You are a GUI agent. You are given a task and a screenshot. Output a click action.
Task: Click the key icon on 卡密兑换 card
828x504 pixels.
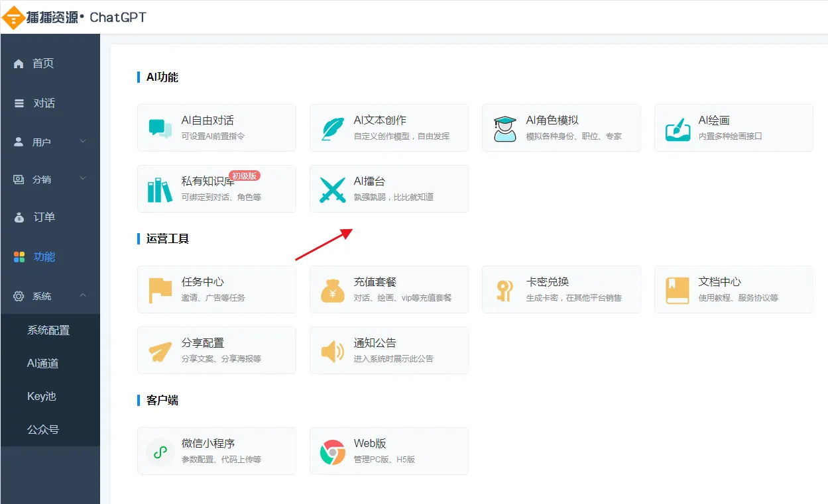(x=504, y=289)
